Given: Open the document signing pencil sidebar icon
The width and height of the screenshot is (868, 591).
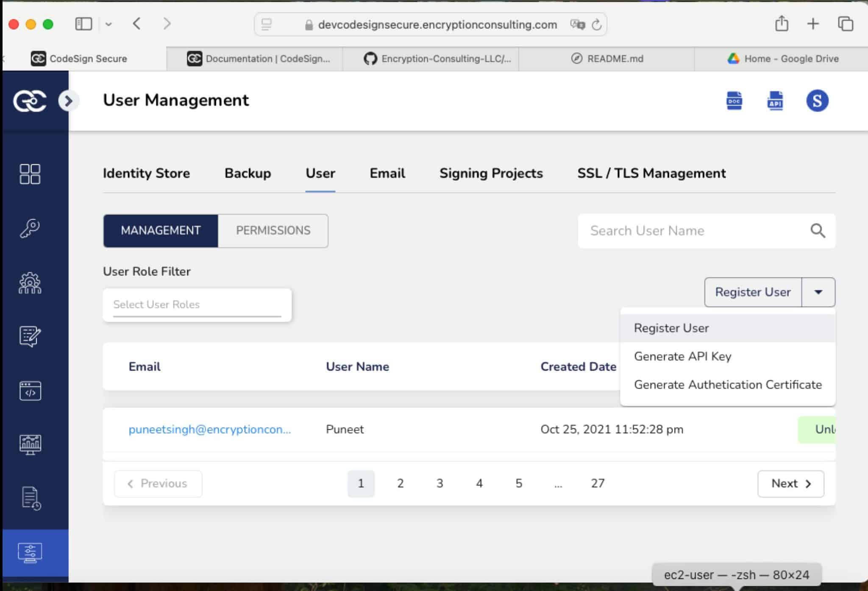Looking at the screenshot, I should pyautogui.click(x=30, y=336).
